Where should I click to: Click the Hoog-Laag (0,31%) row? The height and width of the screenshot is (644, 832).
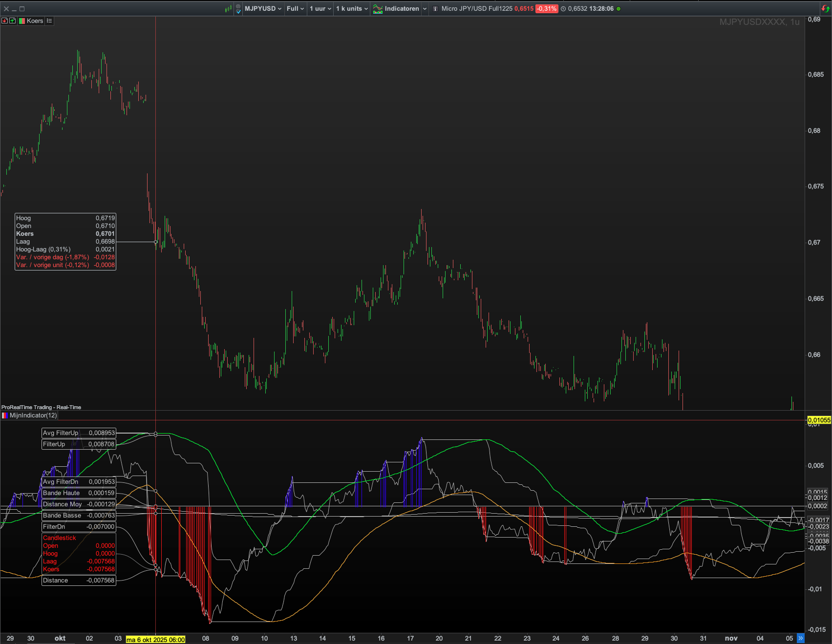[65, 249]
